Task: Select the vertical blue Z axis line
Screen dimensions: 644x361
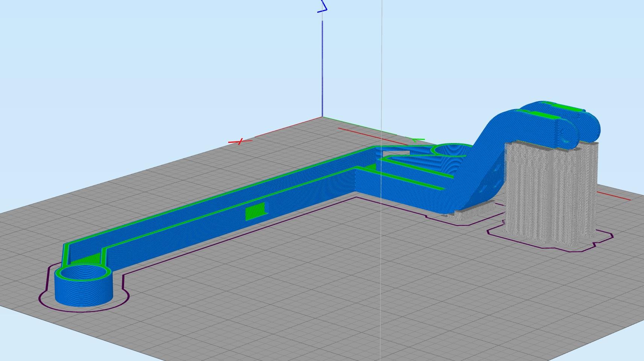Action: click(322, 69)
